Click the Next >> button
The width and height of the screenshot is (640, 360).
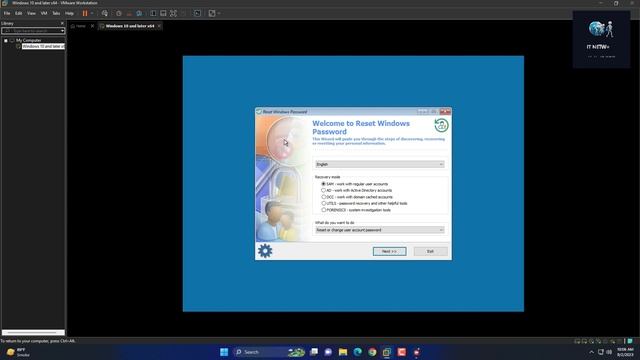click(389, 251)
